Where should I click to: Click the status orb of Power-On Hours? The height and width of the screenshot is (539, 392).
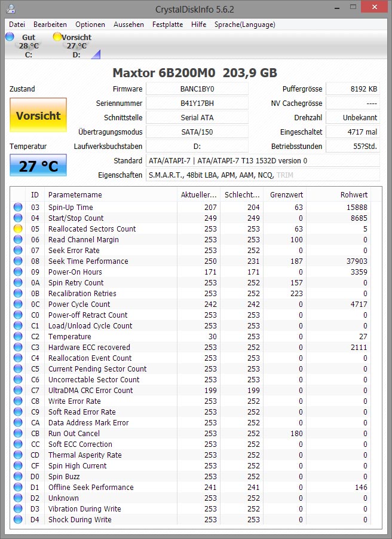pyautogui.click(x=18, y=272)
